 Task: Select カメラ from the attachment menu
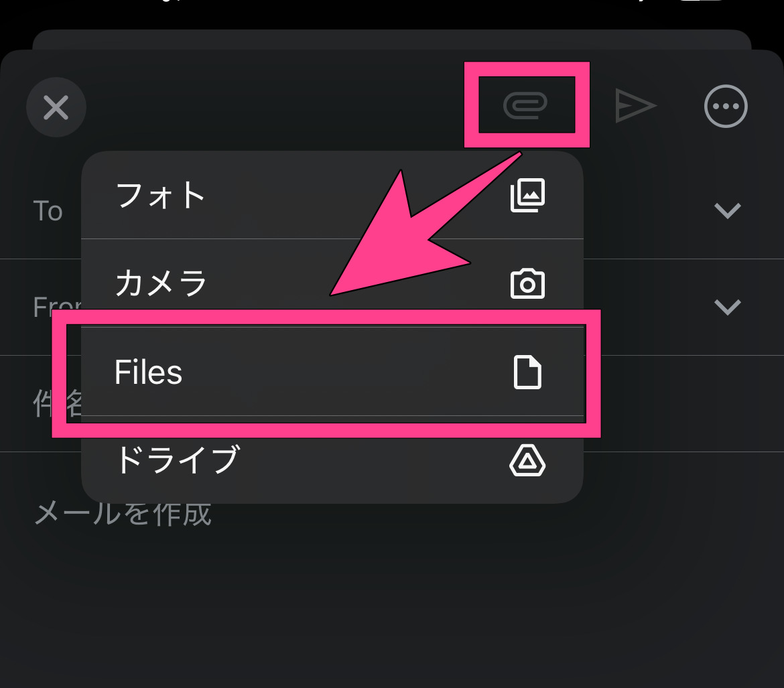pos(161,283)
